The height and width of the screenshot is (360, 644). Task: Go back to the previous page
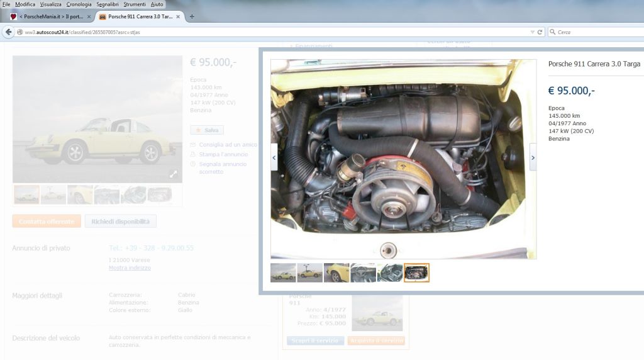8,31
